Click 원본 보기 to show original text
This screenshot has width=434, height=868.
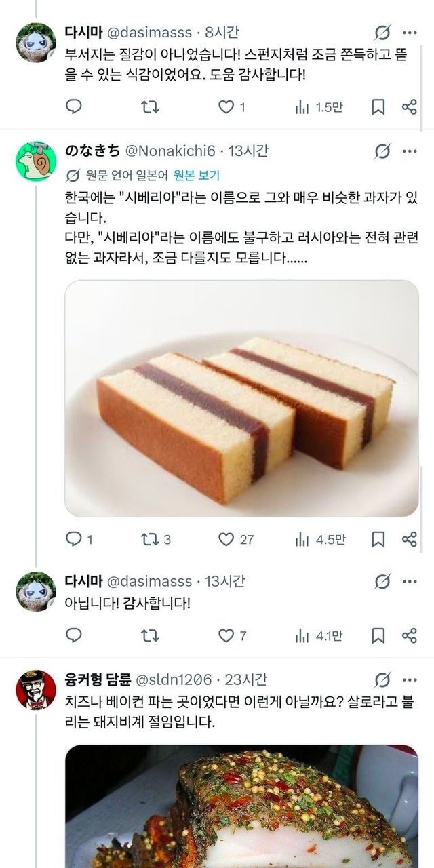(x=197, y=176)
